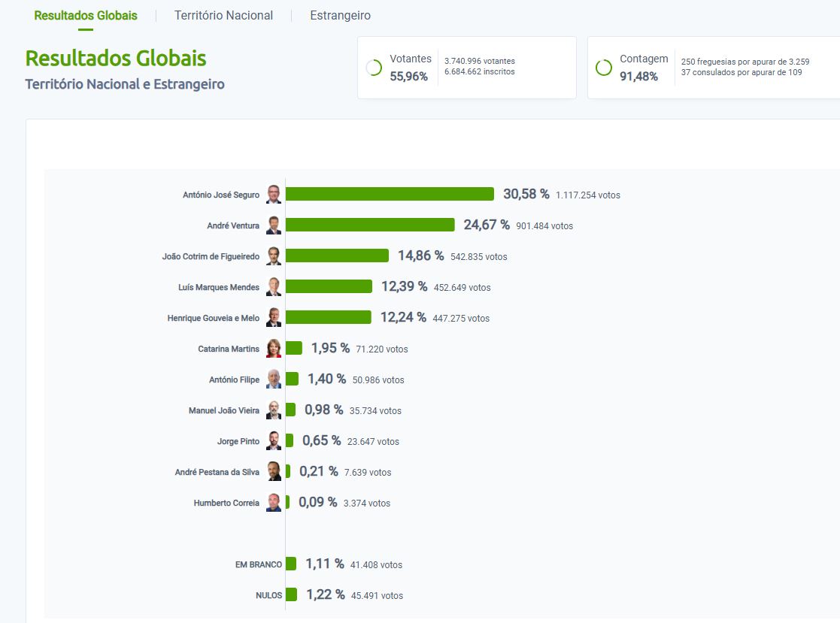Screen dimensions: 840x623
Task: Select the Resultados Globais tab
Action: tap(86, 15)
